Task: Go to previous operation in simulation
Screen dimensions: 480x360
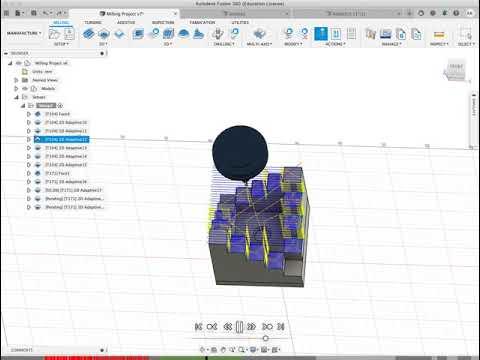Action: coord(212,327)
